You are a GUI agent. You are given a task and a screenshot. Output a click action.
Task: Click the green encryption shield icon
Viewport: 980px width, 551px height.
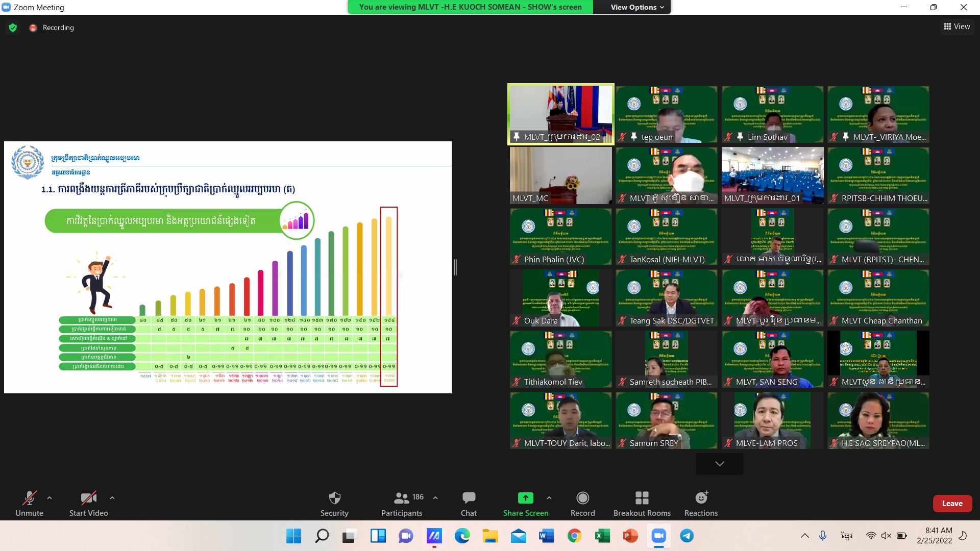tap(13, 28)
